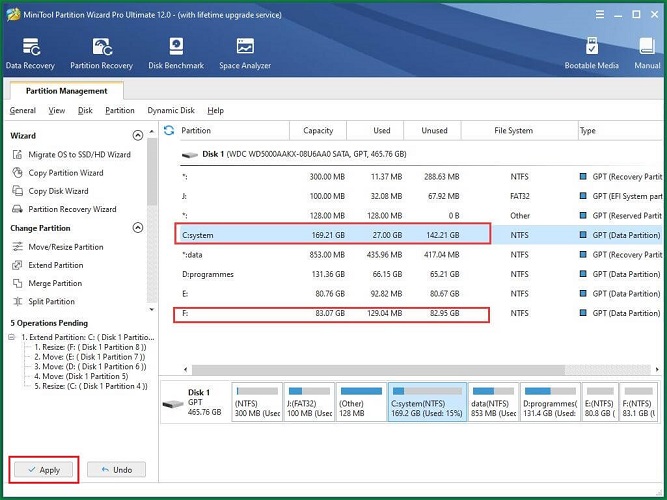Select pending step Resize F: Disk 1 Partition 8

point(90,347)
